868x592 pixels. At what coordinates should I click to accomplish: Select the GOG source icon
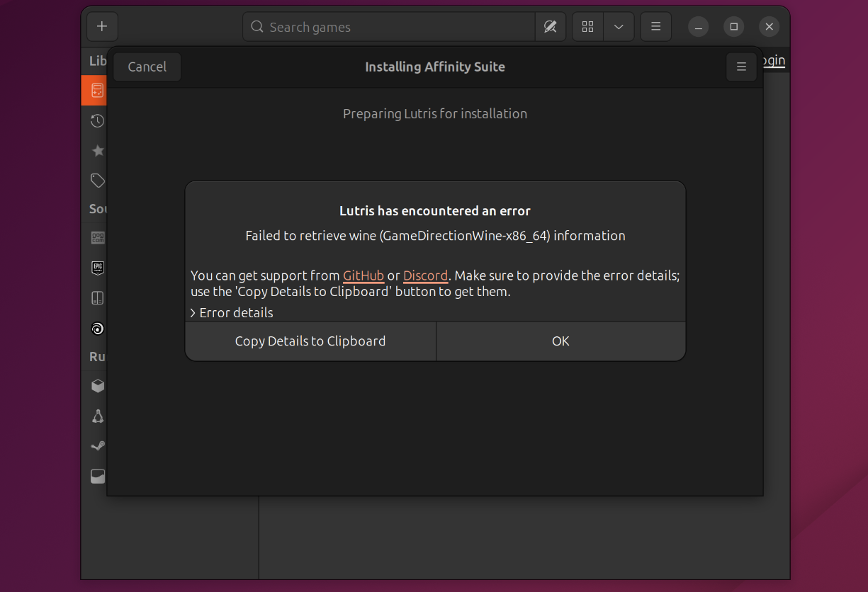pos(98,238)
